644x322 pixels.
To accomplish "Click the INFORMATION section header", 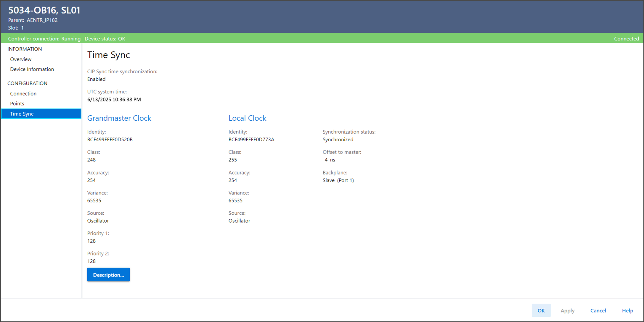I will (x=25, y=49).
